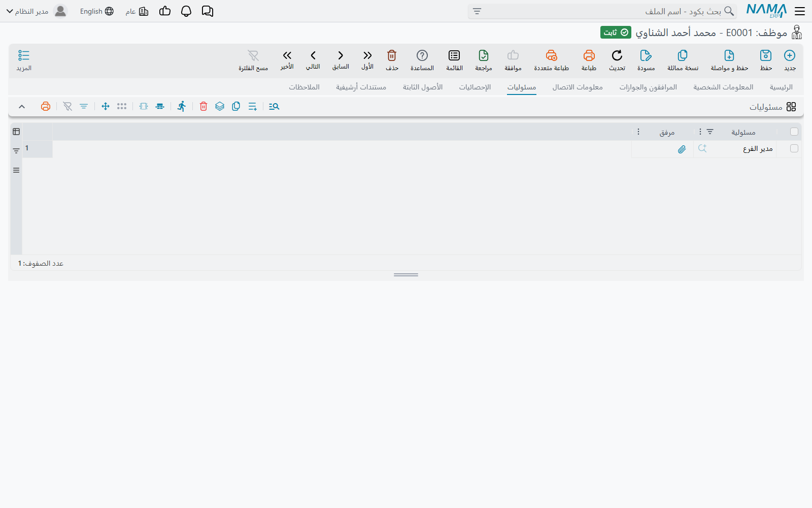
Task: Open مدير النظام user menu
Action: click(x=37, y=11)
